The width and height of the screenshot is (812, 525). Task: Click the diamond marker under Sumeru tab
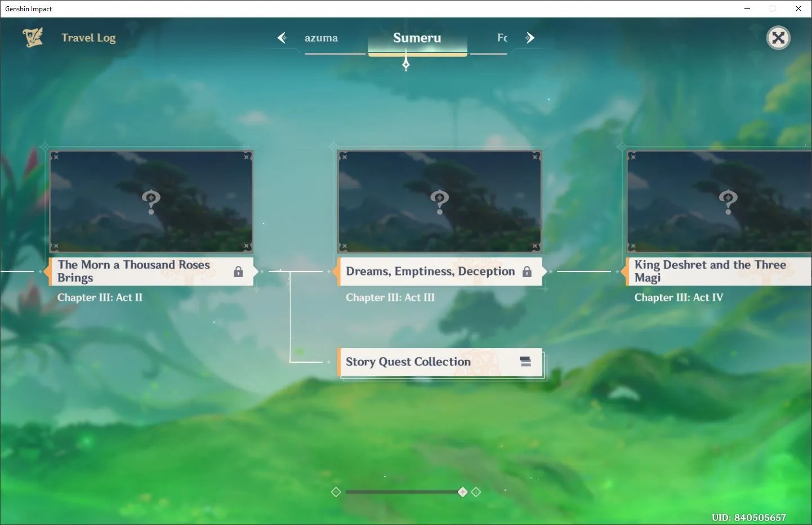pyautogui.click(x=406, y=65)
